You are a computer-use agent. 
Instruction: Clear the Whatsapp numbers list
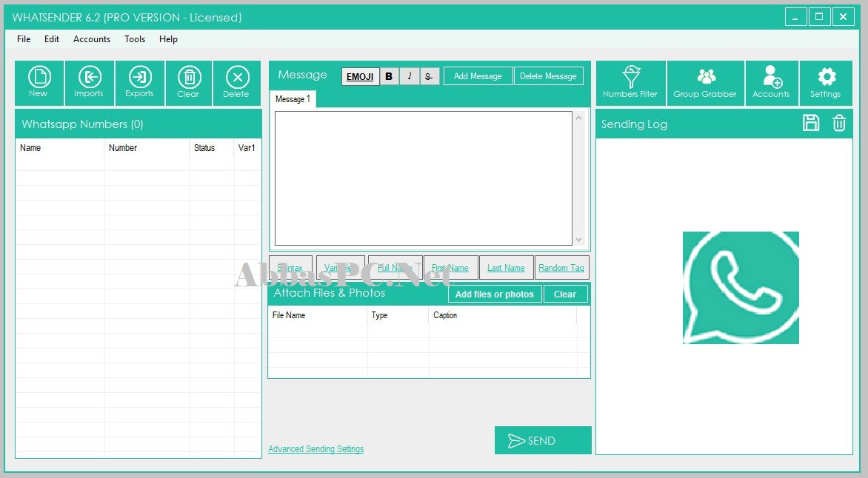[189, 83]
